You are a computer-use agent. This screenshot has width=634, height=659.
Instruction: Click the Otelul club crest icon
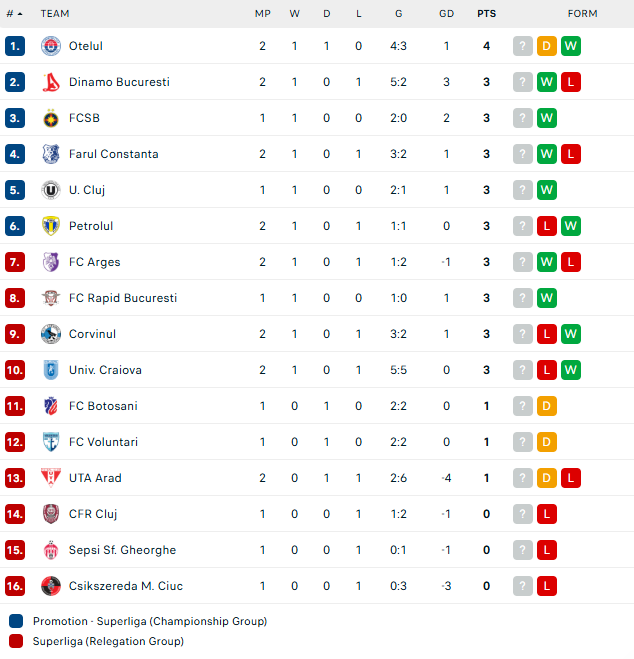51,46
